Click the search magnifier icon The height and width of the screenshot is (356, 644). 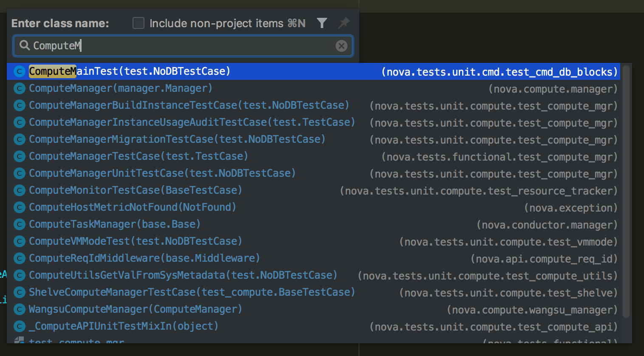[x=25, y=45]
